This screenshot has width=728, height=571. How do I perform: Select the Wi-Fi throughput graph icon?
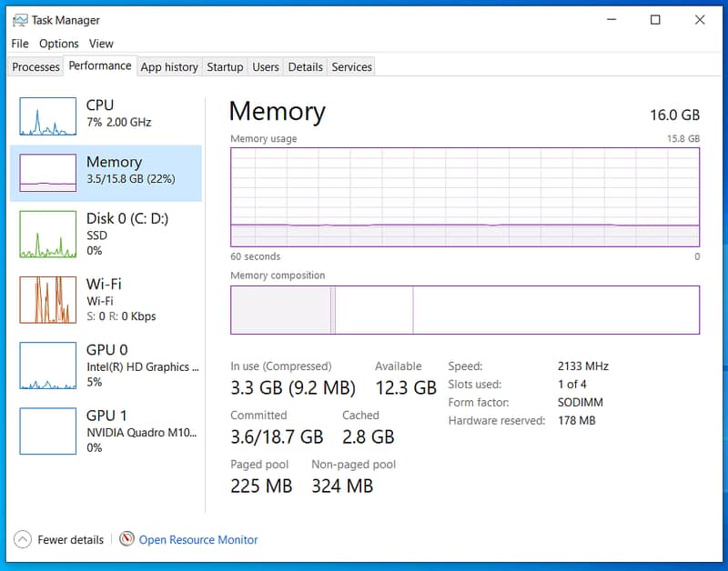click(47, 300)
